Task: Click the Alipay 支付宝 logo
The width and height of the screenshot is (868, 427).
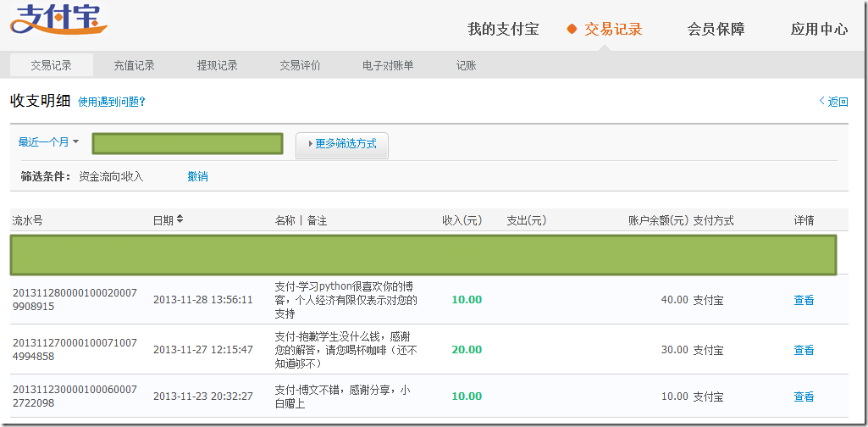Action: pyautogui.click(x=58, y=20)
